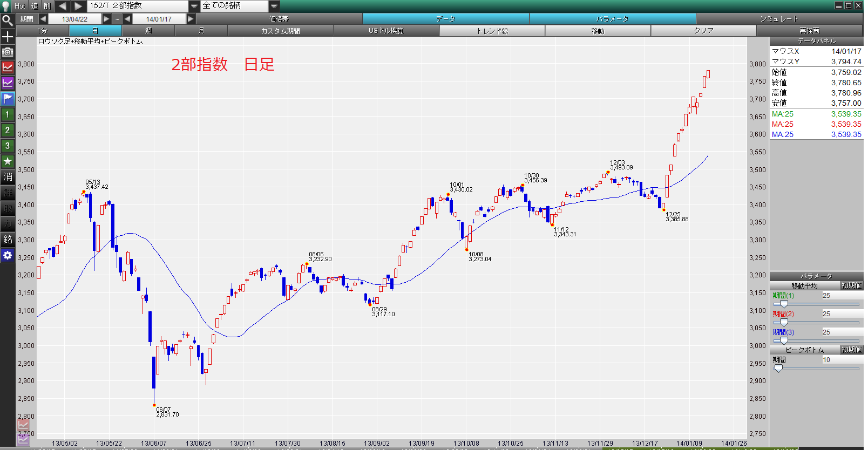Click the 銘 symbol icon
The height and width of the screenshot is (450, 868).
coord(8,240)
